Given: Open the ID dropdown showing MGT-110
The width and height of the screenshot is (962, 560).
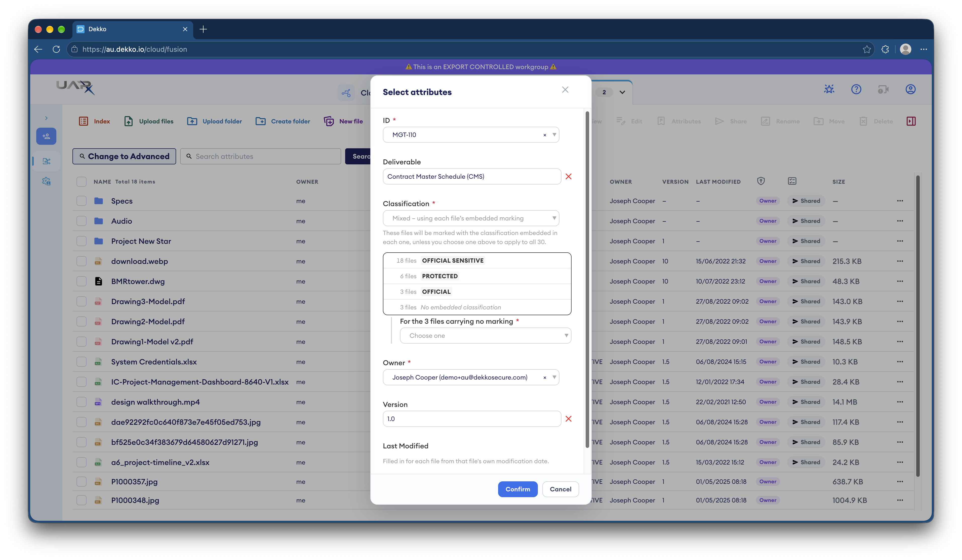Looking at the screenshot, I should pos(471,135).
